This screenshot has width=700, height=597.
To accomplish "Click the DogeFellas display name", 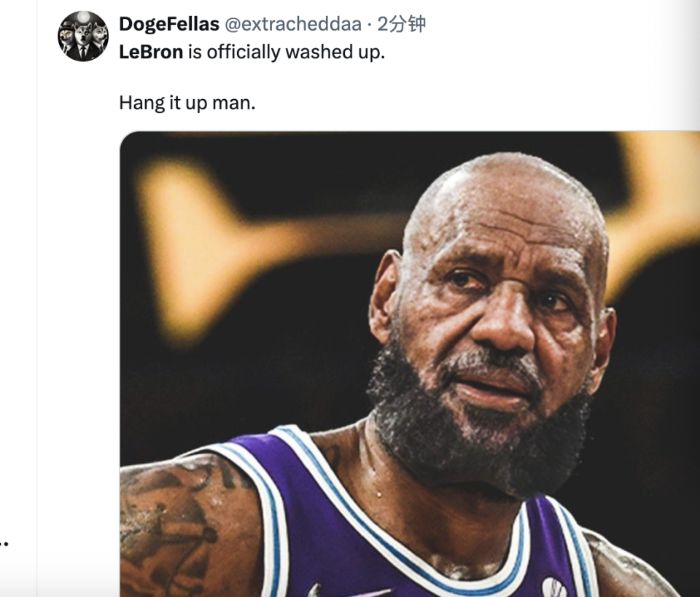I will click(169, 24).
